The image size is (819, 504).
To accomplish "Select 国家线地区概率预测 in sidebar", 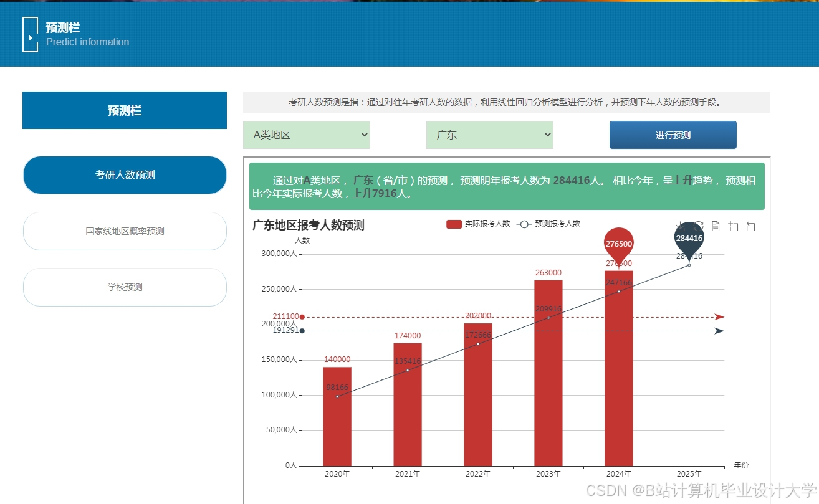I will pos(125,231).
